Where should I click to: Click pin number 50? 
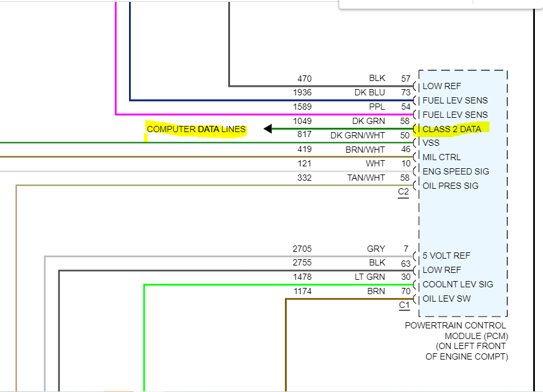[x=405, y=135]
